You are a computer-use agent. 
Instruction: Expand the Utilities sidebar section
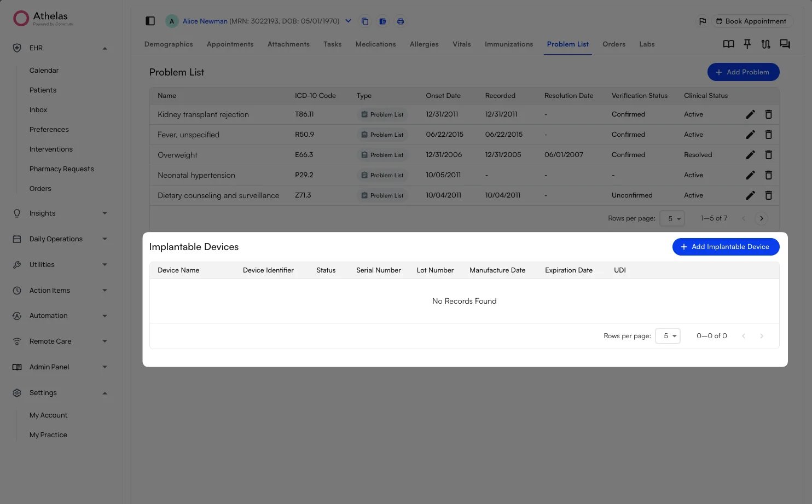click(x=105, y=265)
